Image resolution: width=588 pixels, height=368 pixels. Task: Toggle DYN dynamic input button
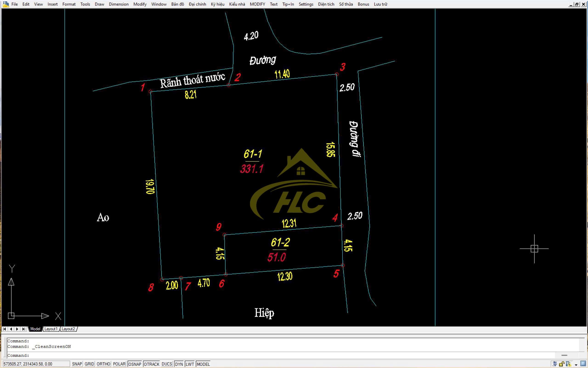179,364
